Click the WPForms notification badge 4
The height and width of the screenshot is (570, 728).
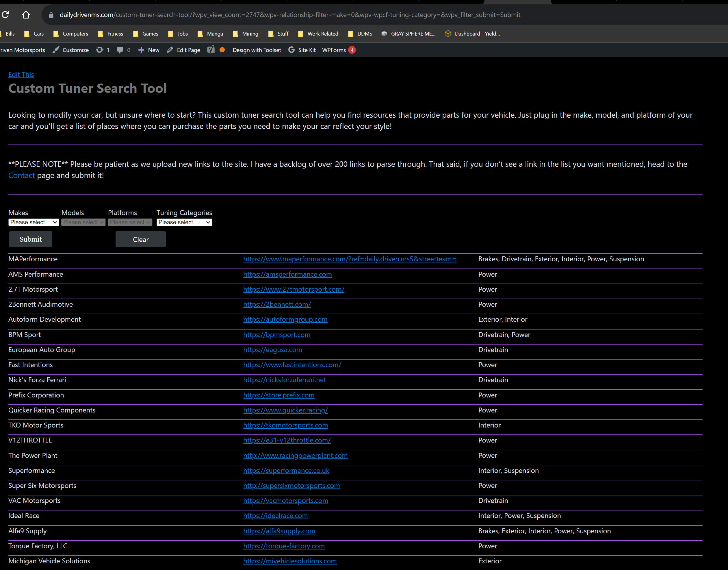point(352,50)
